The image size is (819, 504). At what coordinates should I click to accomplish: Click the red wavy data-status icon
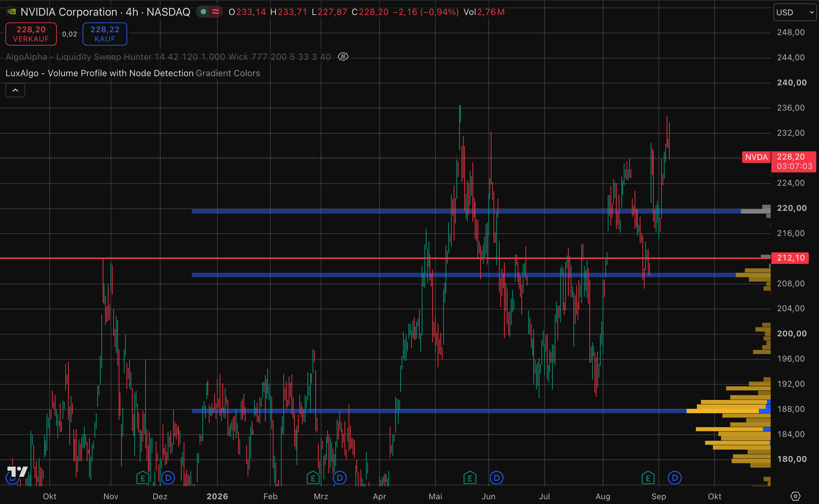(216, 12)
